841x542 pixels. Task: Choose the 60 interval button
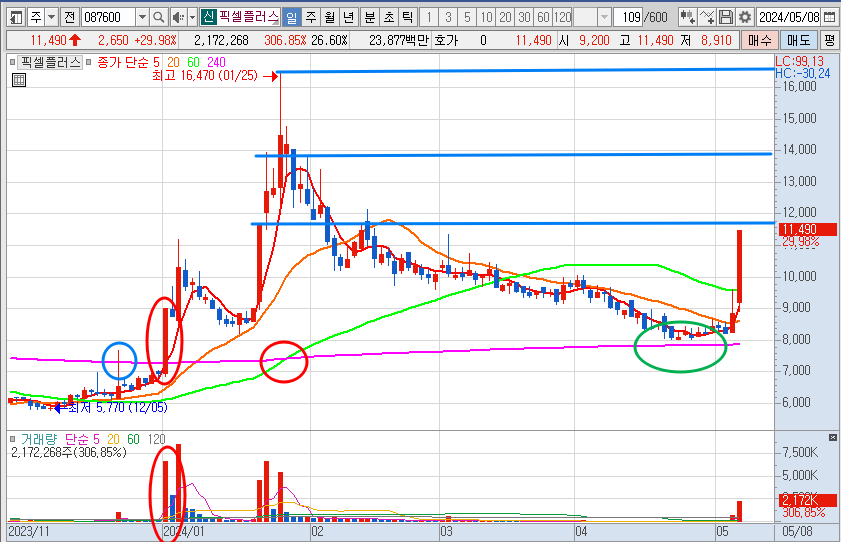tap(543, 18)
